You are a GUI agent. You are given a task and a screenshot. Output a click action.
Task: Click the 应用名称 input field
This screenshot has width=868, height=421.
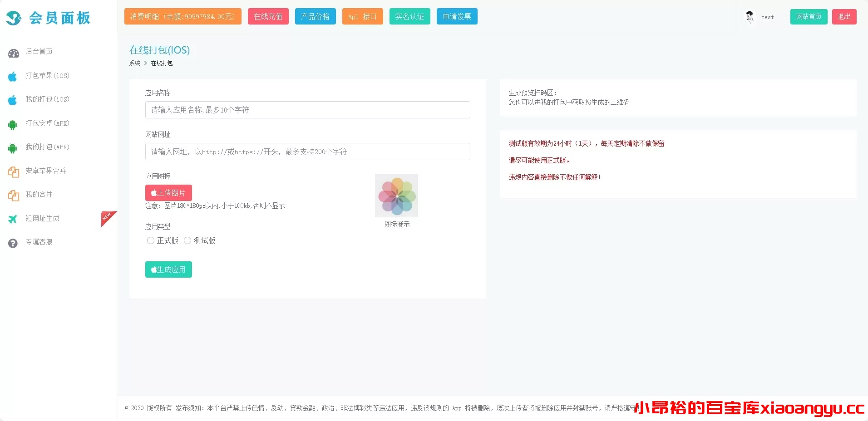pos(307,110)
